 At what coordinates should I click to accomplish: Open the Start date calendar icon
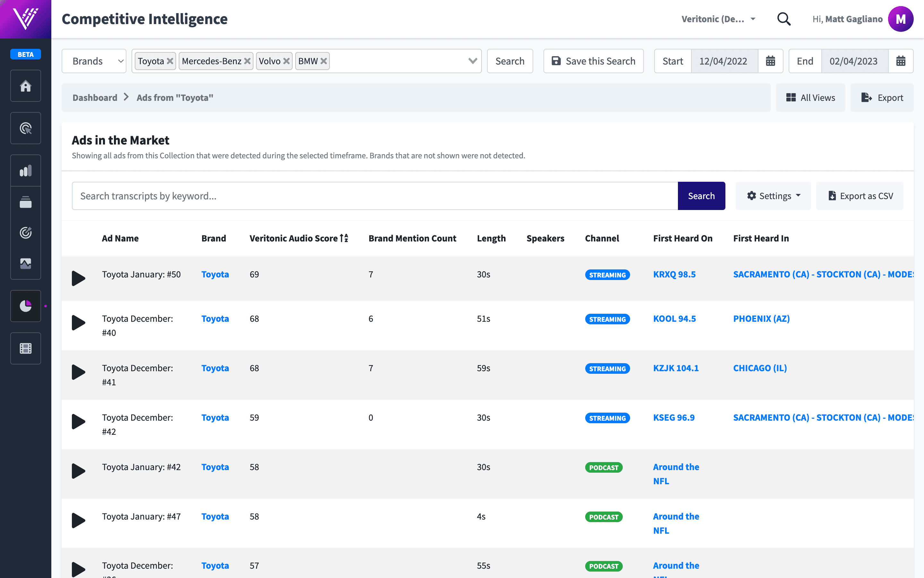[771, 61]
